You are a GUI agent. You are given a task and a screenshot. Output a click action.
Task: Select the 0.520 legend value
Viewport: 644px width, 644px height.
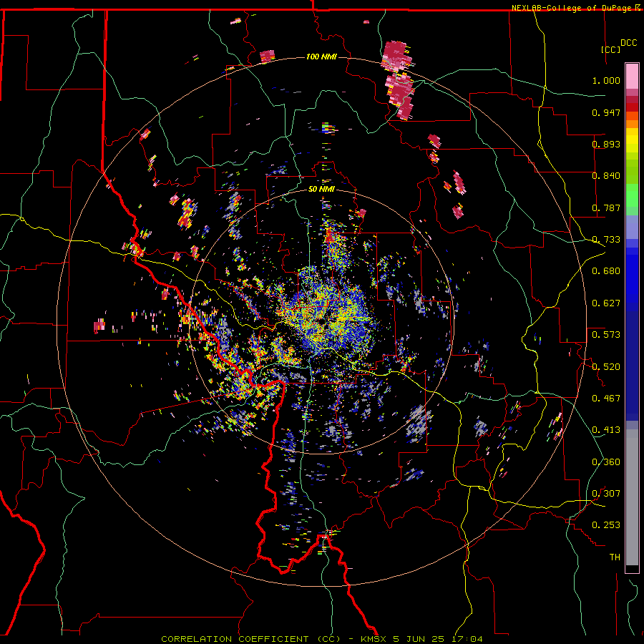pyautogui.click(x=606, y=366)
